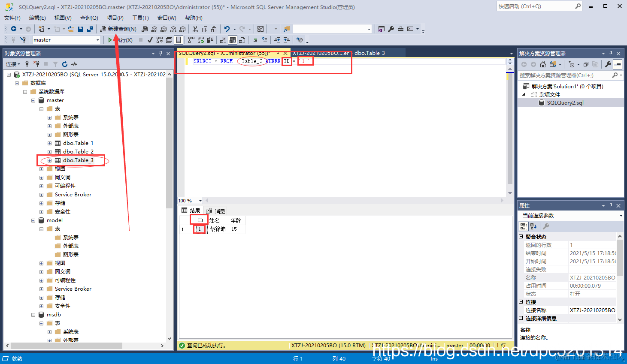Image resolution: width=627 pixels, height=364 pixels.
Task: Switch to the Results (结果) tab
Action: pyautogui.click(x=191, y=211)
